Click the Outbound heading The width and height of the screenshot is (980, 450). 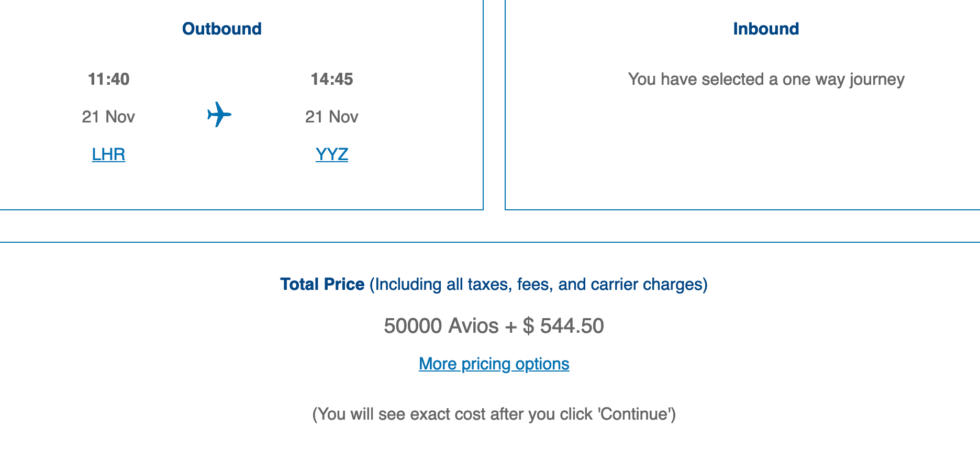tap(221, 29)
